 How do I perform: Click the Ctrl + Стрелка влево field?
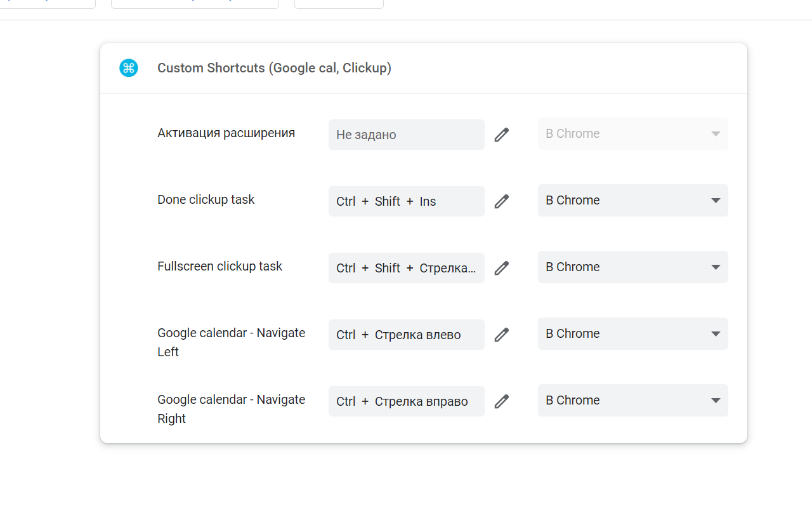[x=406, y=335]
